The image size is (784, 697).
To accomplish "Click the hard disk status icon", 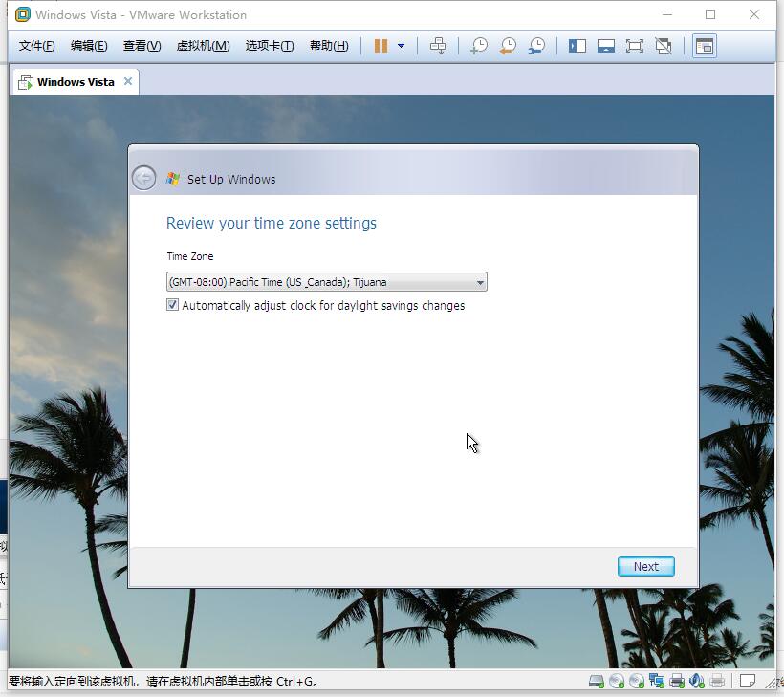I will click(x=597, y=681).
